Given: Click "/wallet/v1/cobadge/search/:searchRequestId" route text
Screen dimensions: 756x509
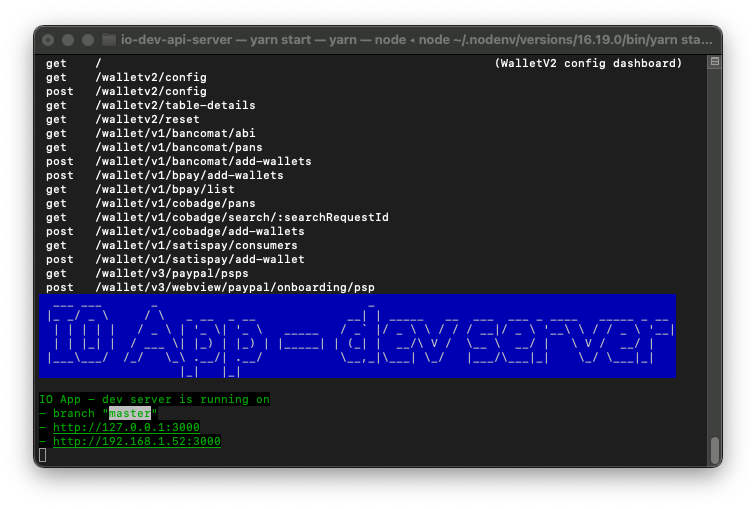Looking at the screenshot, I should pos(242,217).
